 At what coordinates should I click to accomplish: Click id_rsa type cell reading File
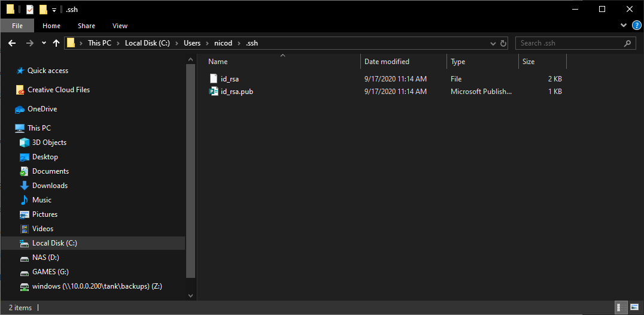[x=456, y=79]
